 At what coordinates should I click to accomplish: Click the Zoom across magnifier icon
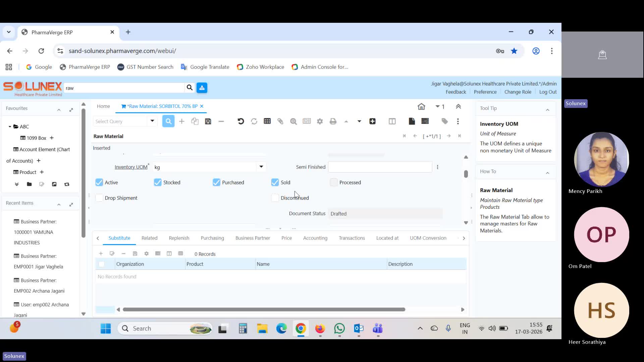tap(293, 121)
